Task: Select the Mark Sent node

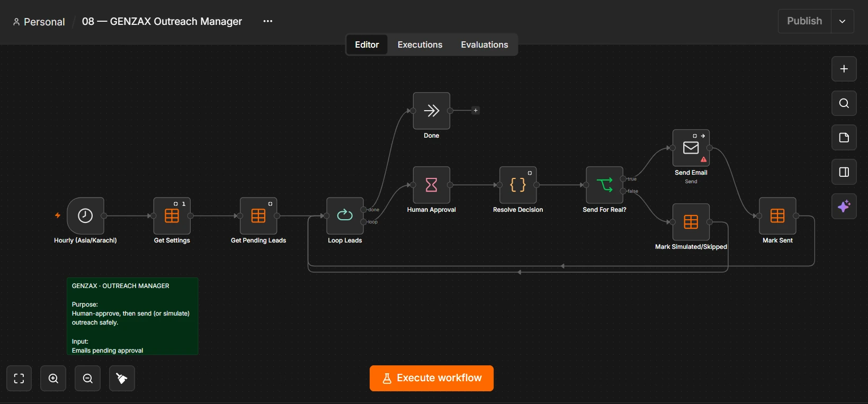Action: pos(777,216)
